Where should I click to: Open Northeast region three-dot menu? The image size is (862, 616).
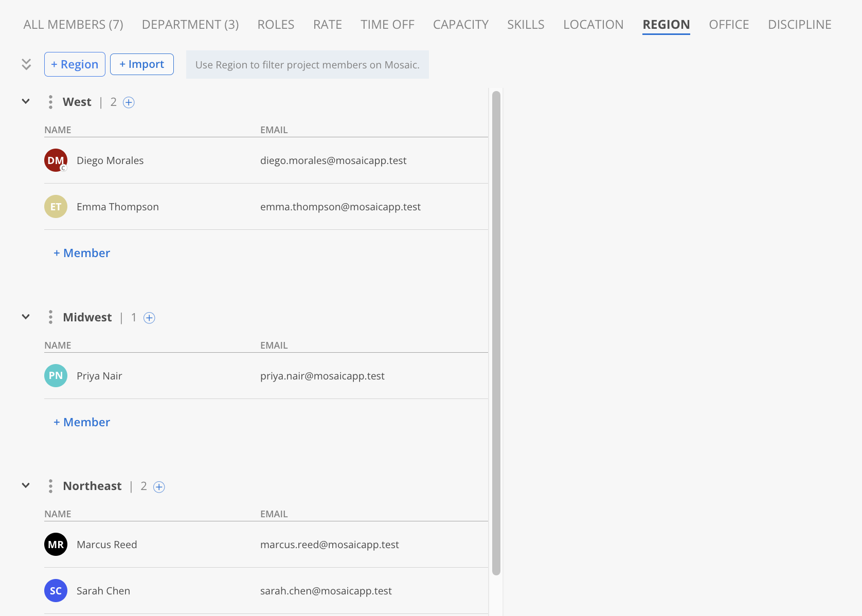(x=50, y=486)
